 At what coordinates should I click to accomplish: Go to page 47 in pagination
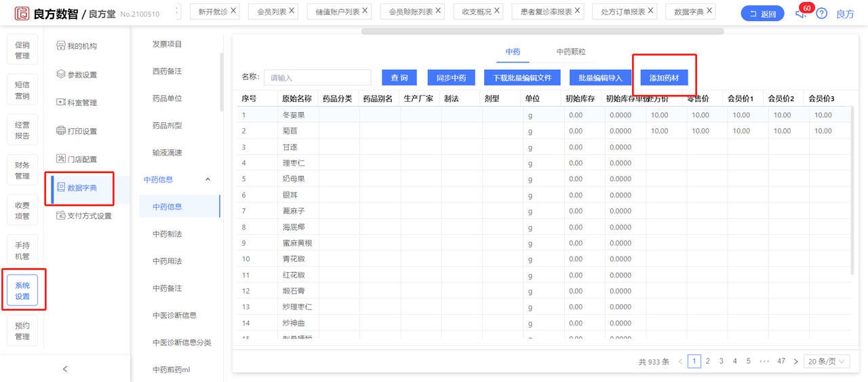point(781,362)
